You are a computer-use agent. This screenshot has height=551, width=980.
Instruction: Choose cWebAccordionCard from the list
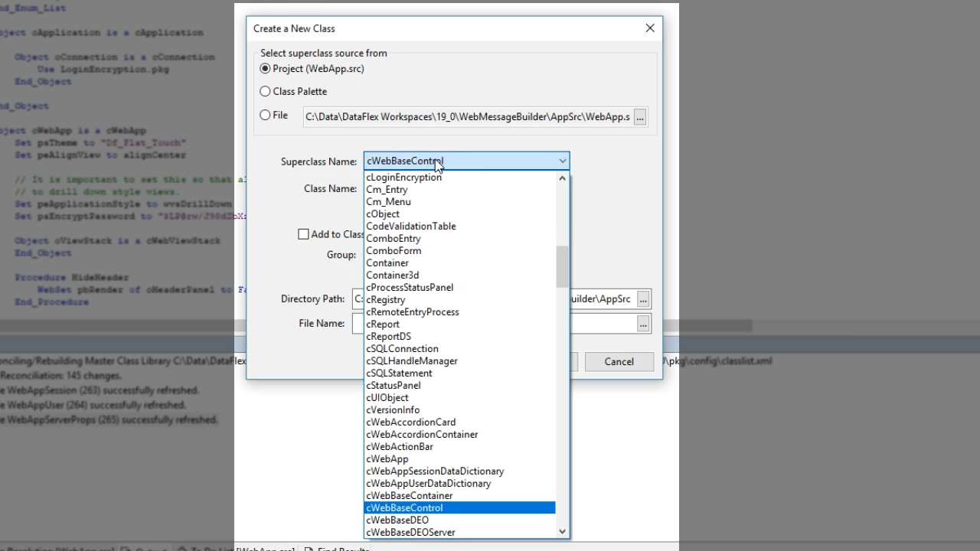tap(410, 422)
